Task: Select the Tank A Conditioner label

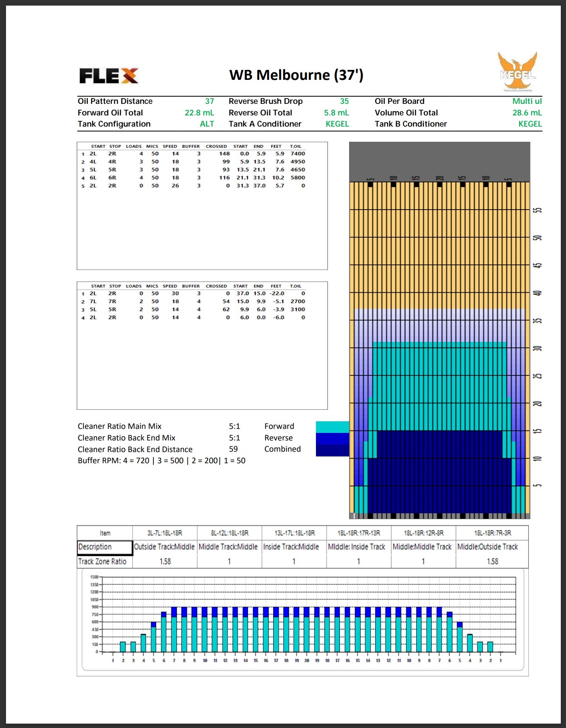Action: pos(265,124)
